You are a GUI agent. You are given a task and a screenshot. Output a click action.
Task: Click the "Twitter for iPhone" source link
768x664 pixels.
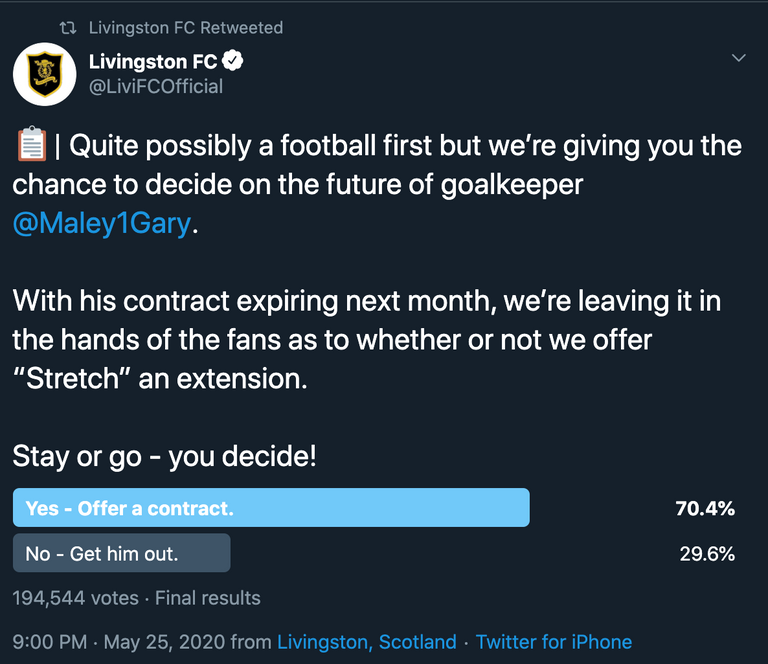(553, 642)
